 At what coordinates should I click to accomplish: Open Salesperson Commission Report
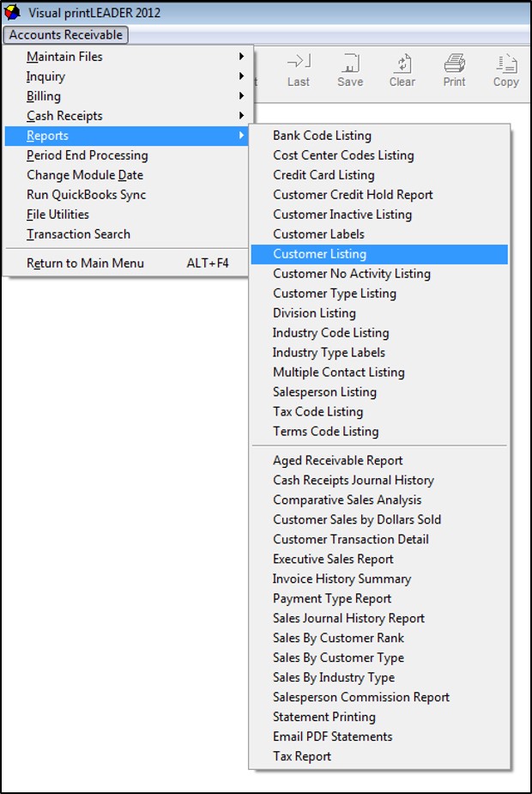tap(379, 698)
